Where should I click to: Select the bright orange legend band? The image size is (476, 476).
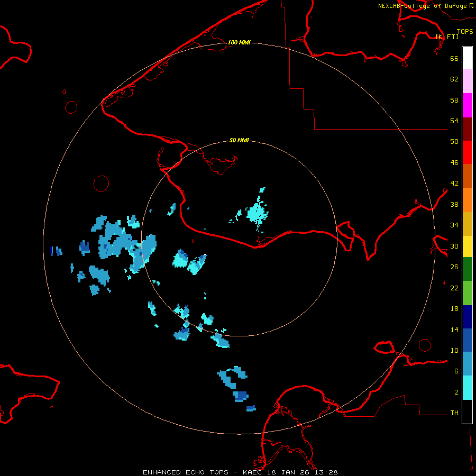(467, 200)
